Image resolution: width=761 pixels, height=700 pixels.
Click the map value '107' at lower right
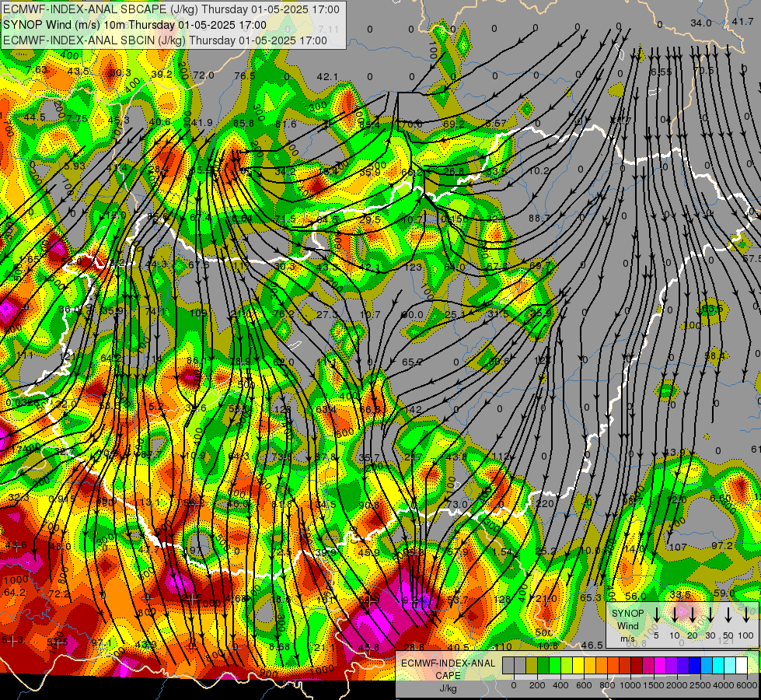[x=678, y=547]
